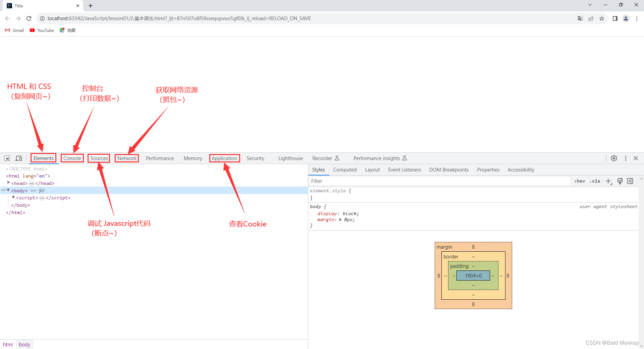The image size is (644, 349).
Task: Toggle computed styles sidebar icon
Action: click(x=630, y=181)
